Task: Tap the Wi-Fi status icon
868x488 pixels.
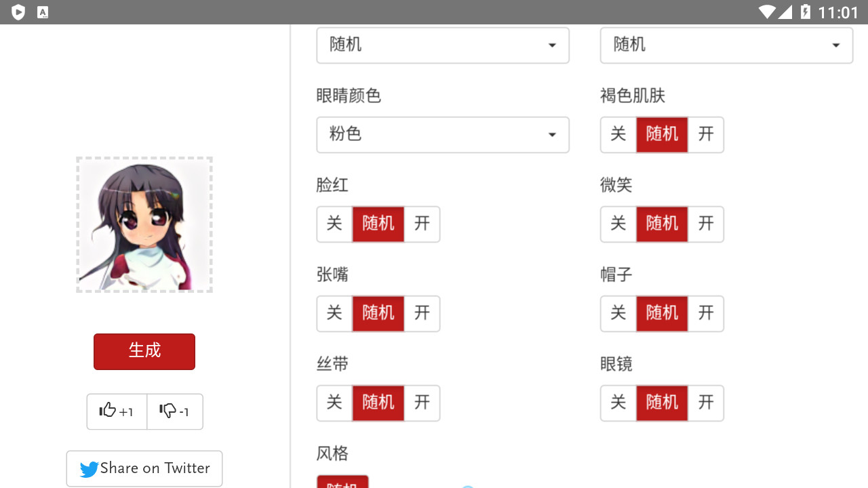Action: coord(767,12)
